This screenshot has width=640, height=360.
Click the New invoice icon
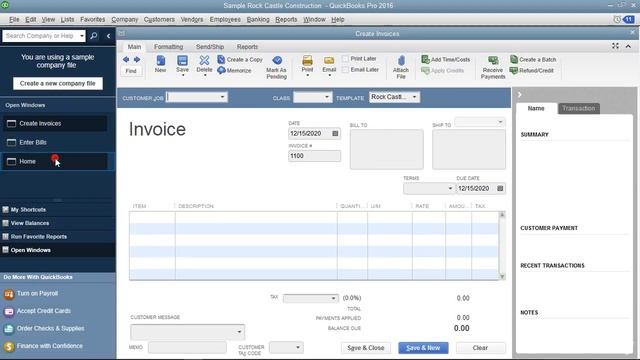click(x=160, y=64)
